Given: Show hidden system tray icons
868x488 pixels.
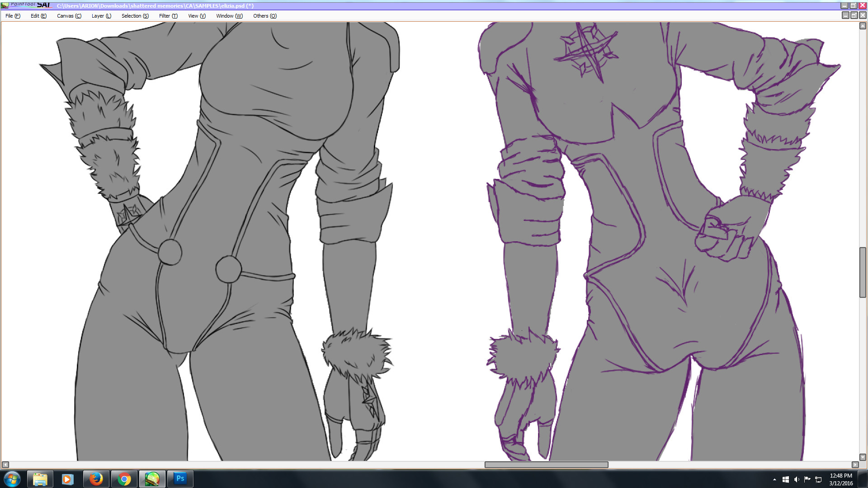Looking at the screenshot, I should click(x=774, y=479).
